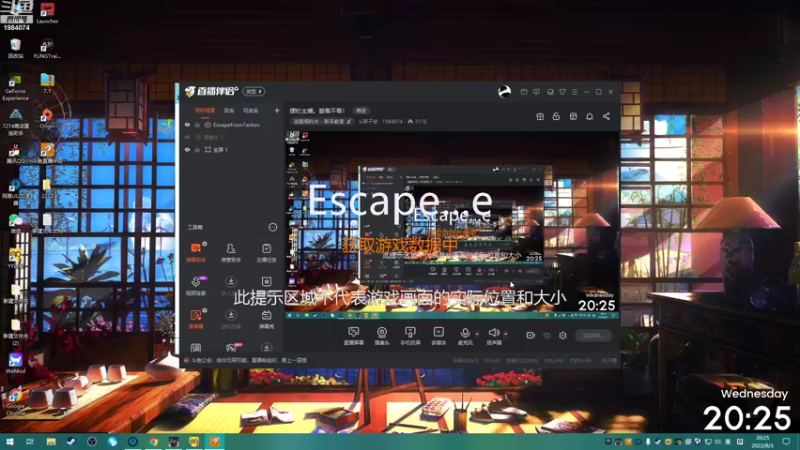This screenshot has width=800, height=450.
Task: Open the user avatar in the title bar
Action: click(504, 92)
